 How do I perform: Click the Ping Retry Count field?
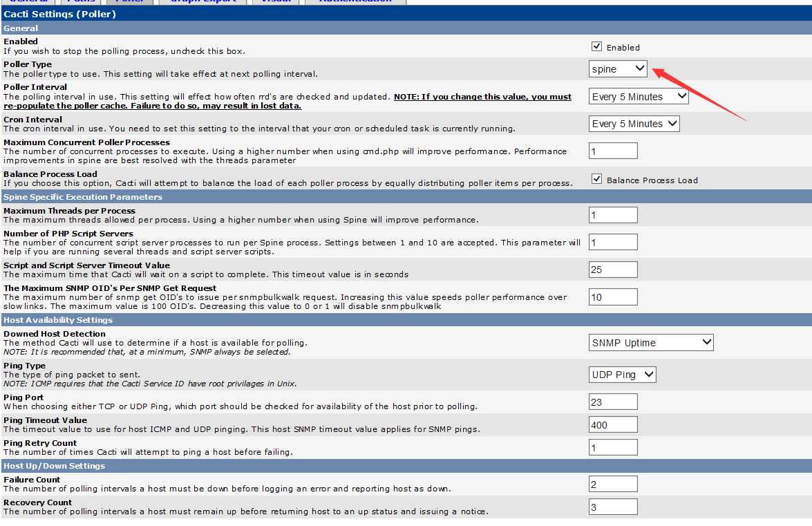click(x=613, y=447)
